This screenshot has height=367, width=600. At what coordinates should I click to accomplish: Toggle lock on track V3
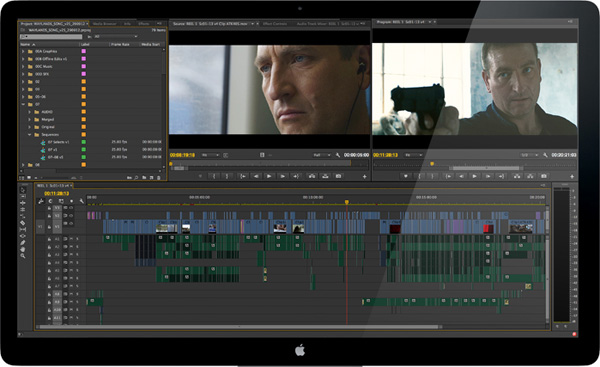click(49, 208)
